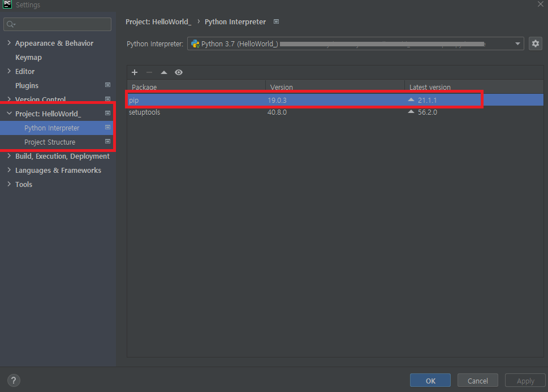Image resolution: width=548 pixels, height=392 pixels.
Task: Click the Python icon in interpreter field
Action: click(195, 43)
